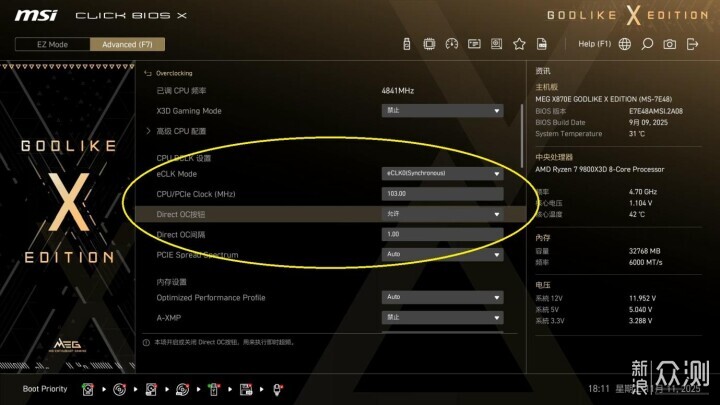Open the document file icon in toolbar
Image resolution: width=720 pixels, height=405 pixels.
tap(542, 44)
